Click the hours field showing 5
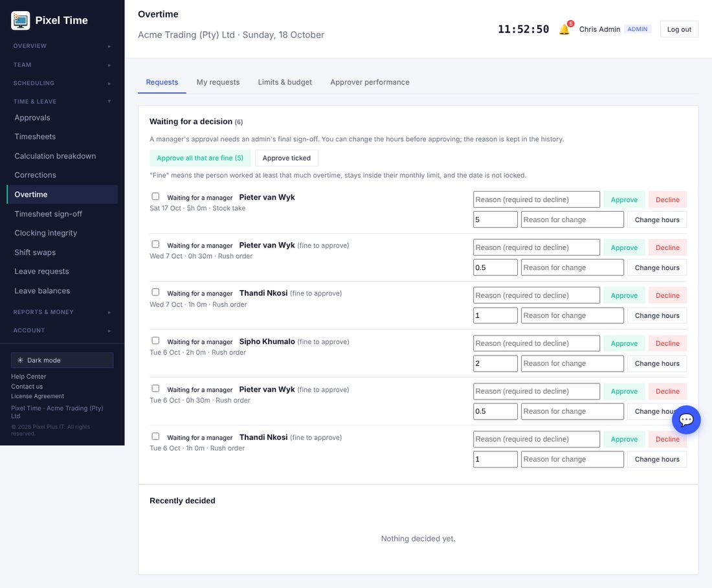The height and width of the screenshot is (588, 712). (x=495, y=220)
